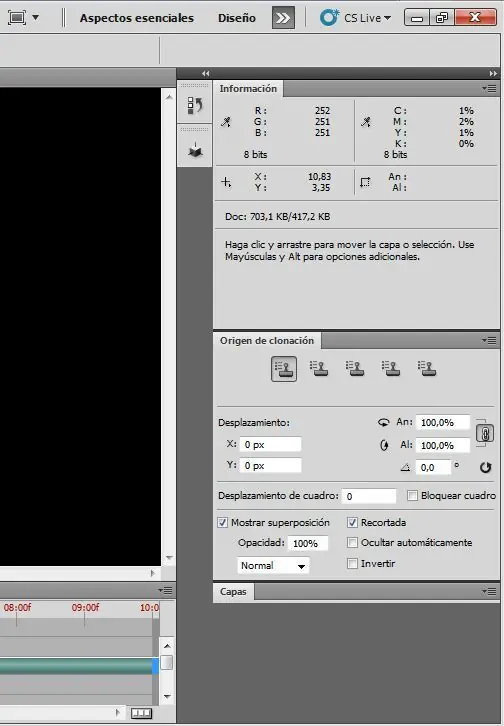
Task: Click the teal layer duration bar
Action: pos(76,666)
